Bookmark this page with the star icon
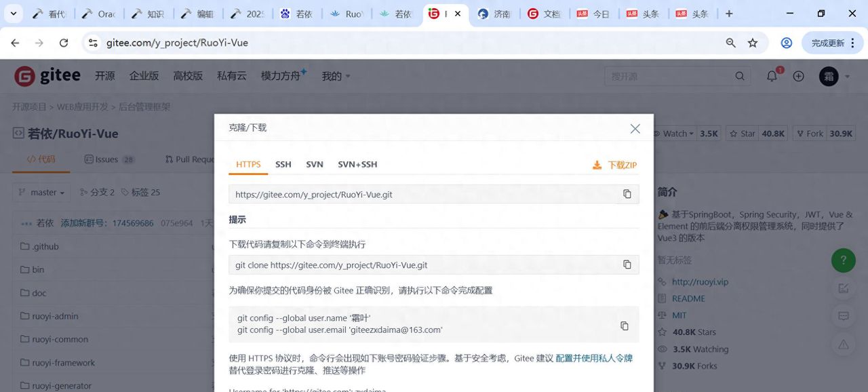The width and height of the screenshot is (868, 392). point(753,42)
